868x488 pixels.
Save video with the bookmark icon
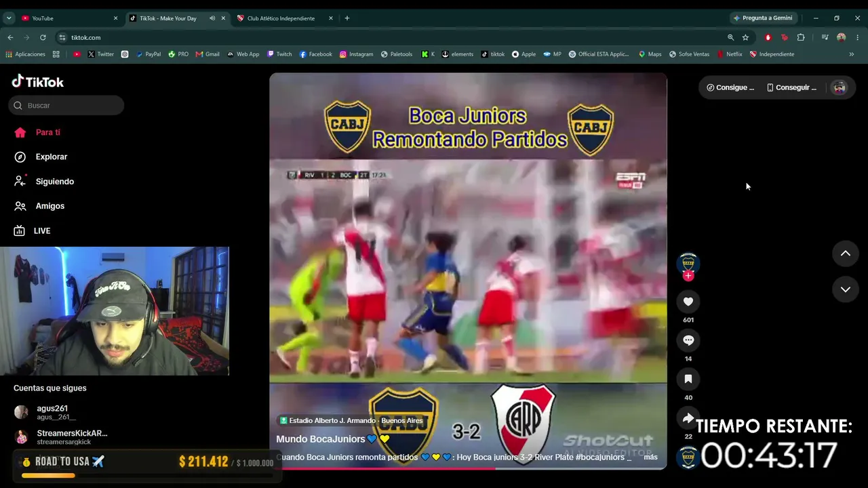[688, 379]
